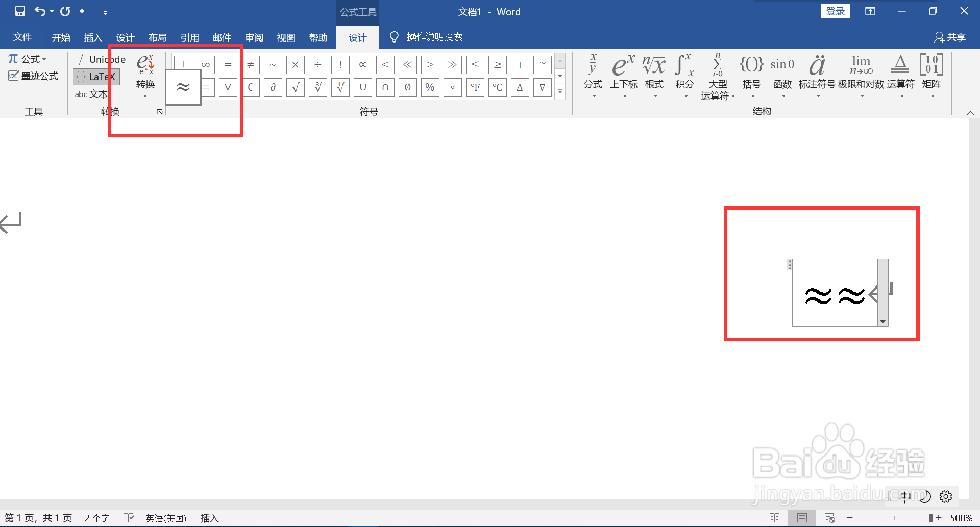Screen dimensions: 980x527
Task: Insert the much-less-than symbol
Action: coord(408,65)
